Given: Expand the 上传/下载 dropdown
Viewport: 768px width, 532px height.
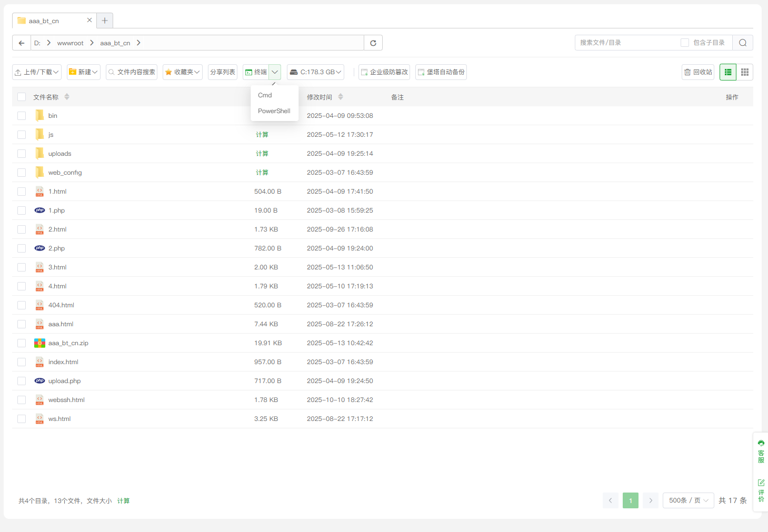Looking at the screenshot, I should click(x=37, y=72).
